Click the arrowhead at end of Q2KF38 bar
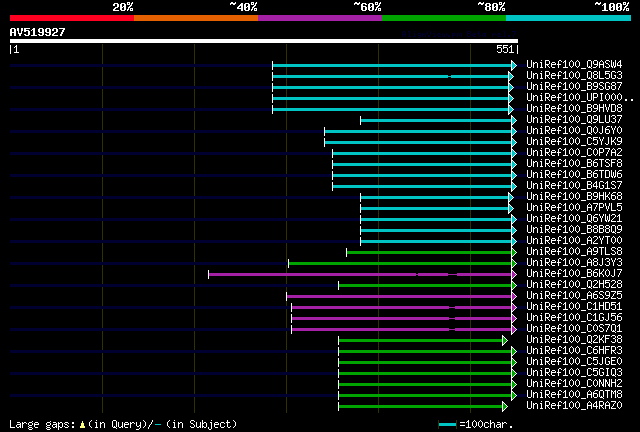Viewport: 640px width, 432px height. coord(505,341)
